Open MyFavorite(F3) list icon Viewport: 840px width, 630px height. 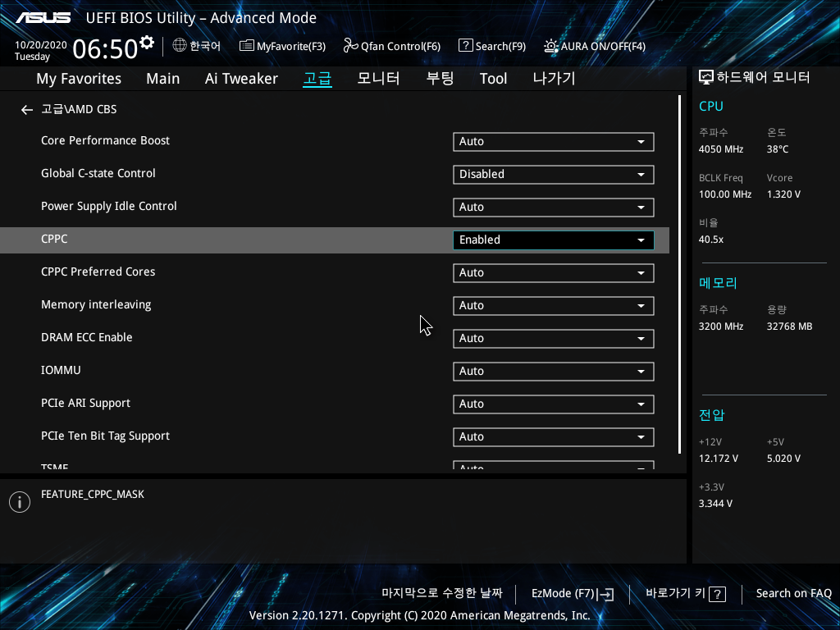(x=246, y=46)
